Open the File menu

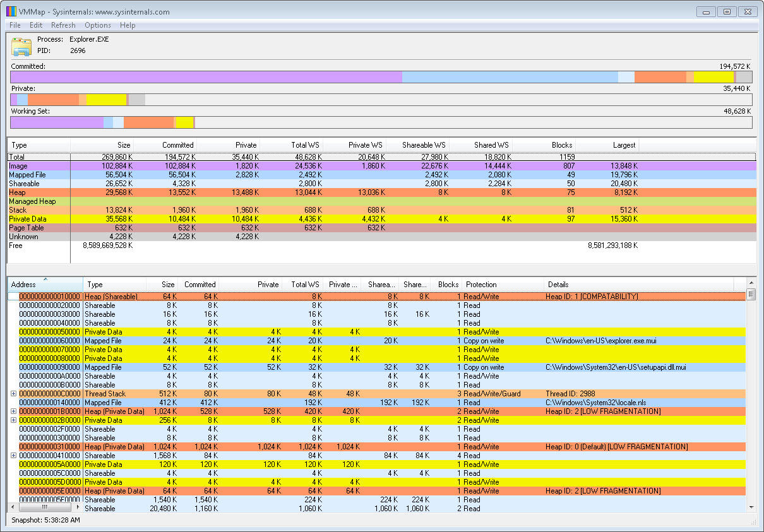click(15, 25)
